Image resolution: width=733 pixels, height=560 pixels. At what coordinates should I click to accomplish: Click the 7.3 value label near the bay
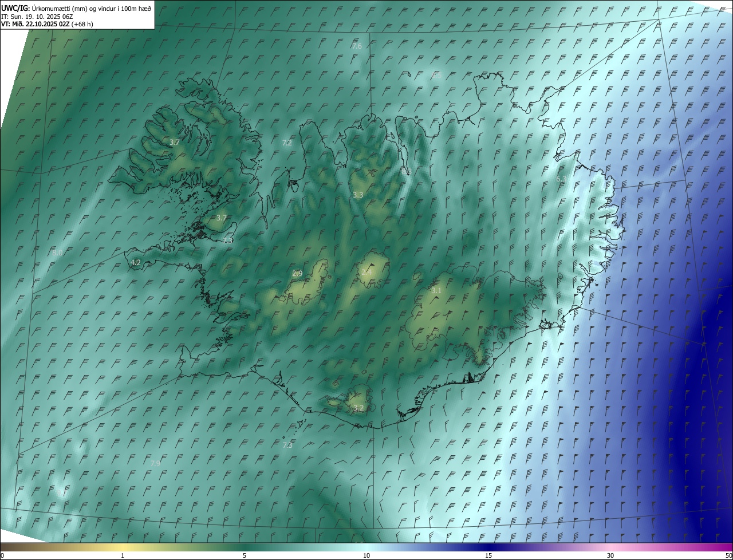[x=227, y=240]
